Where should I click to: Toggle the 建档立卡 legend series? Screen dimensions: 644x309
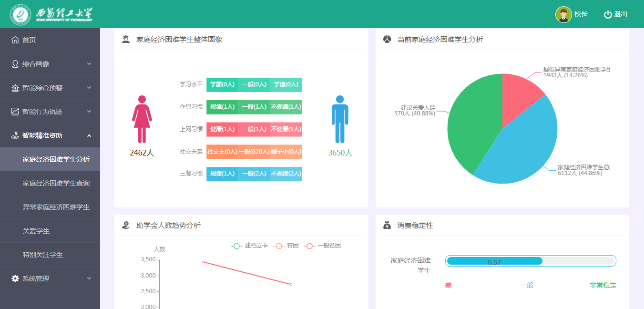pyautogui.click(x=249, y=246)
